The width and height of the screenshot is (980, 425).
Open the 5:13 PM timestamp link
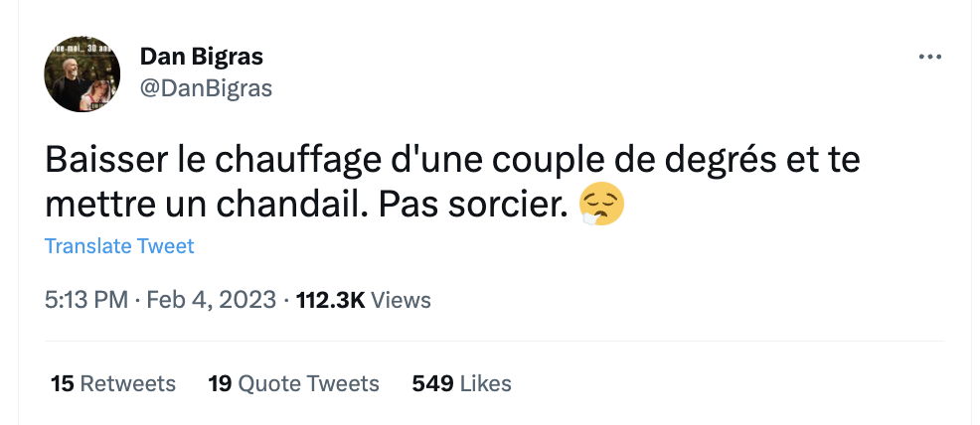86,300
